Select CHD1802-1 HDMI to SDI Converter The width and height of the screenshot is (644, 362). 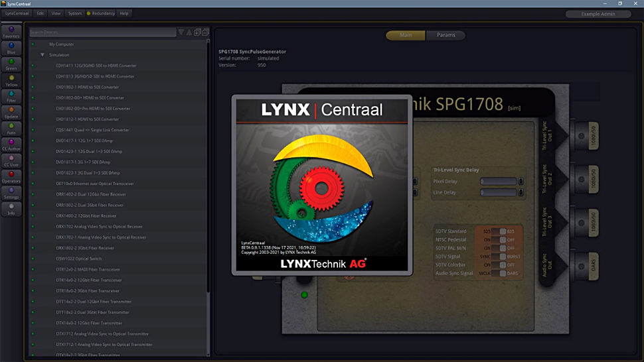pos(87,87)
